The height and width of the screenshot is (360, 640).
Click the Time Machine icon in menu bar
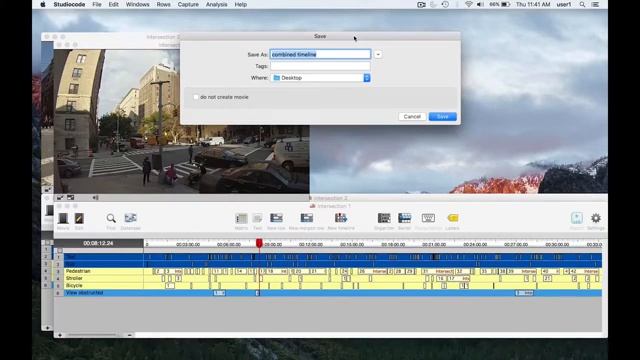tap(445, 4)
